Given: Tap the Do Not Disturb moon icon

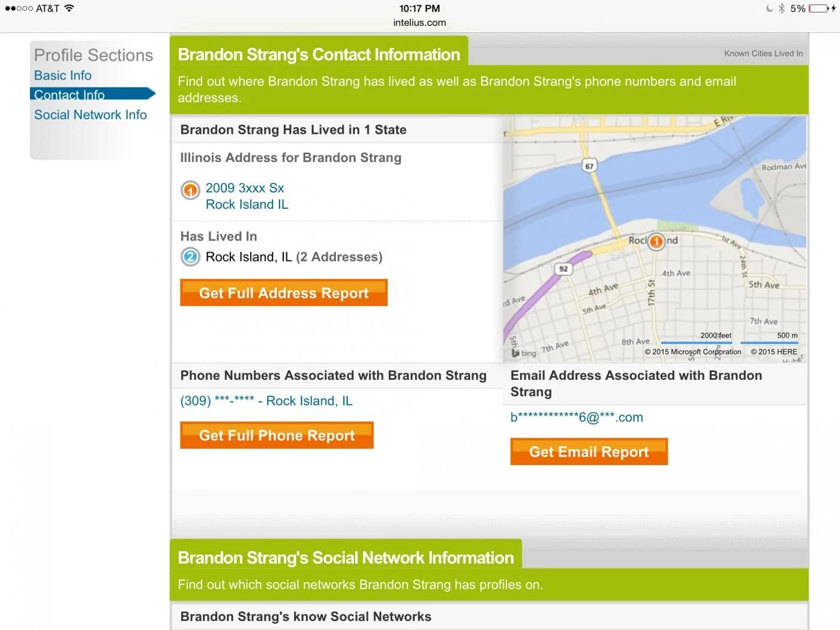Looking at the screenshot, I should (769, 8).
